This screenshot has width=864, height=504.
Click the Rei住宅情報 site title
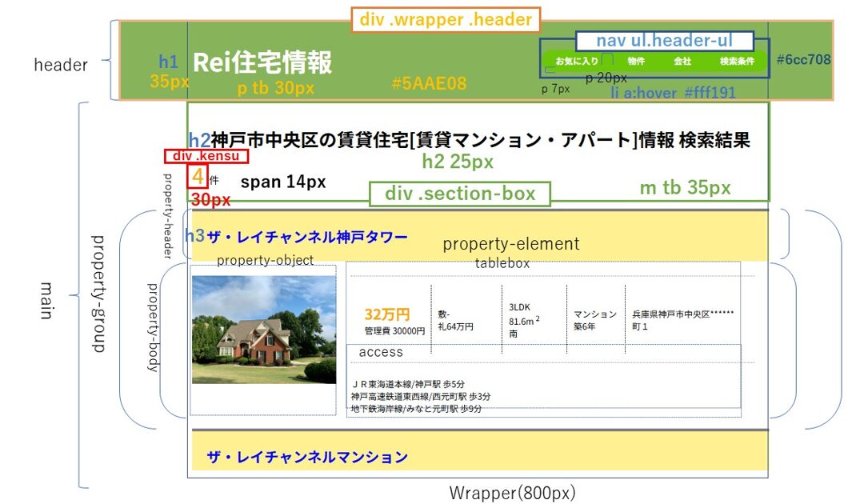pyautogui.click(x=262, y=62)
